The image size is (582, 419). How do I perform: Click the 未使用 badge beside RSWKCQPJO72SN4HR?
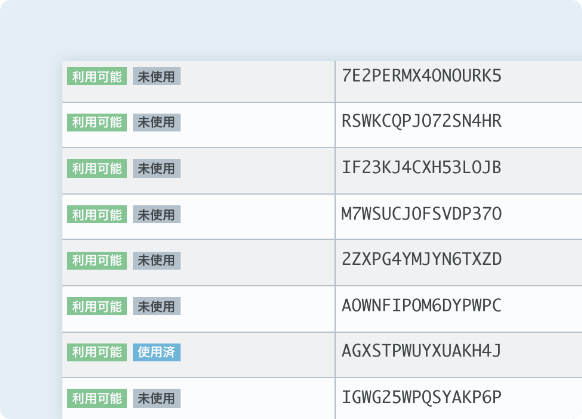[157, 122]
